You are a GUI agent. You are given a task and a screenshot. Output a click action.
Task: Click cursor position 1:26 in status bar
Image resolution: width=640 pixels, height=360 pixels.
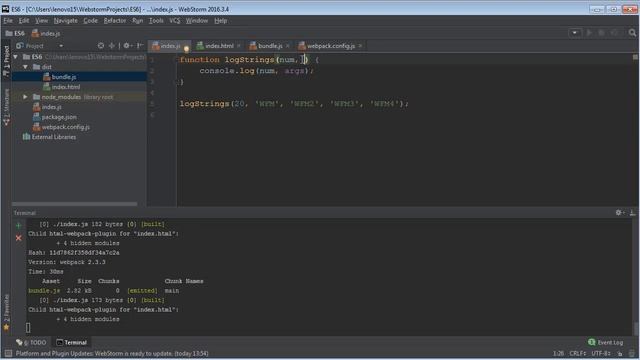pyautogui.click(x=558, y=353)
